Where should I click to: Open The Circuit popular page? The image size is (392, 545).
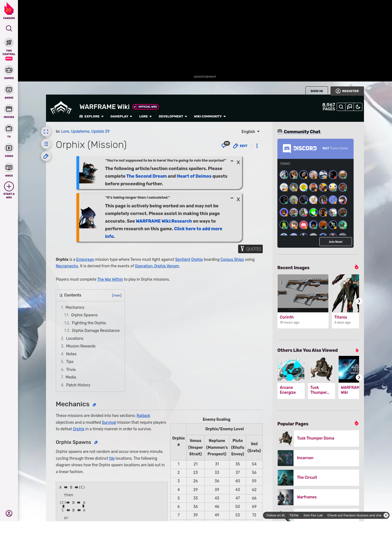click(318, 477)
